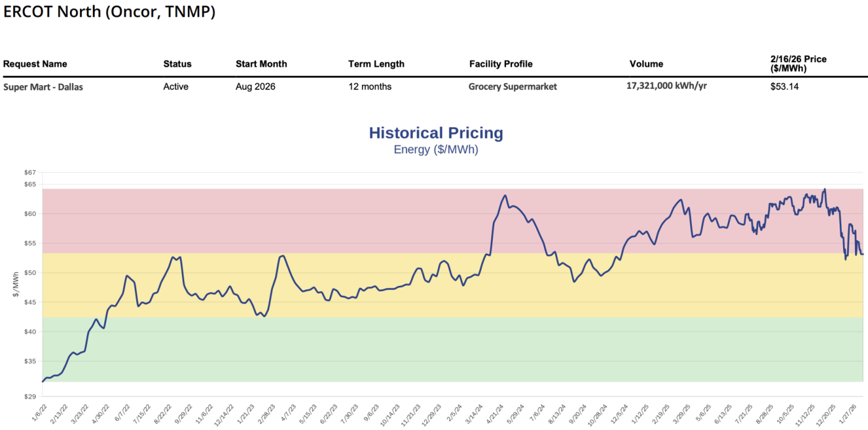Select the Volume column header
This screenshot has width=868, height=430.
click(646, 64)
